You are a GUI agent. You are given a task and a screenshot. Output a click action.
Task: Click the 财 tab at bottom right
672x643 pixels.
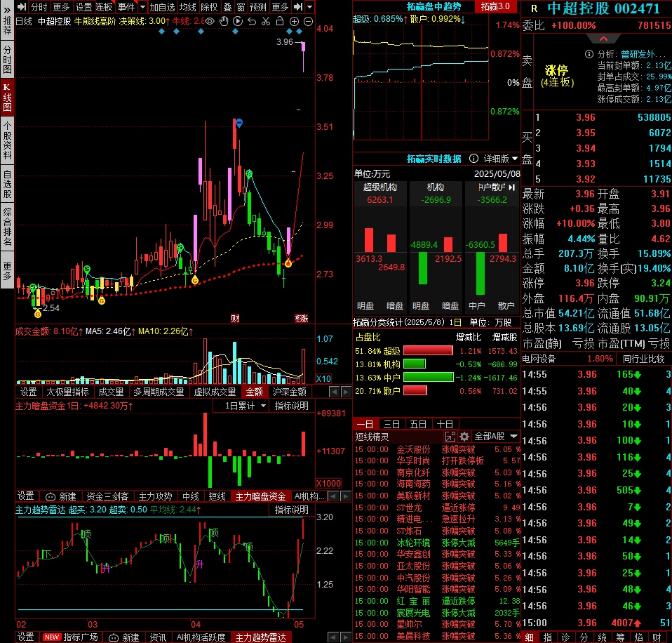(657, 637)
